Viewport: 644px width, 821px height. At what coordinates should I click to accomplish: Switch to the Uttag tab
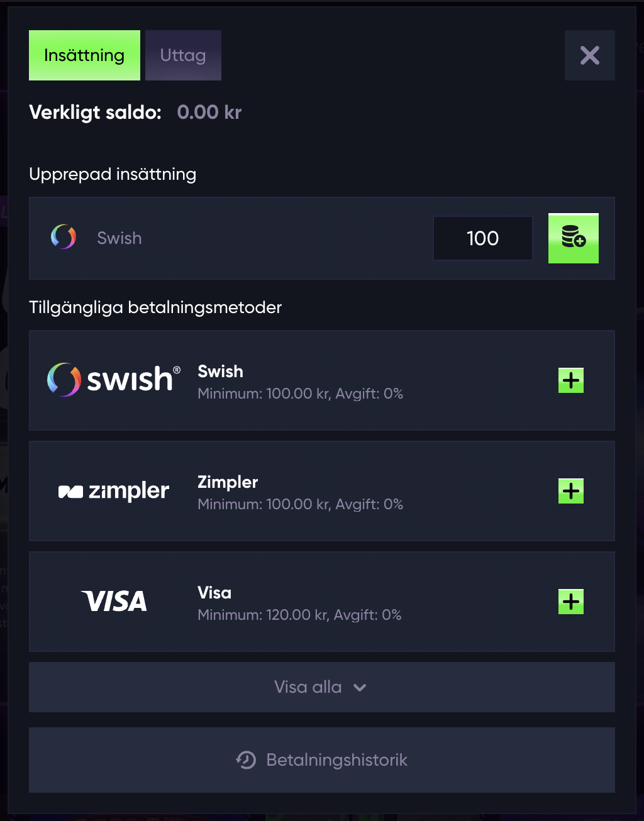coord(183,55)
